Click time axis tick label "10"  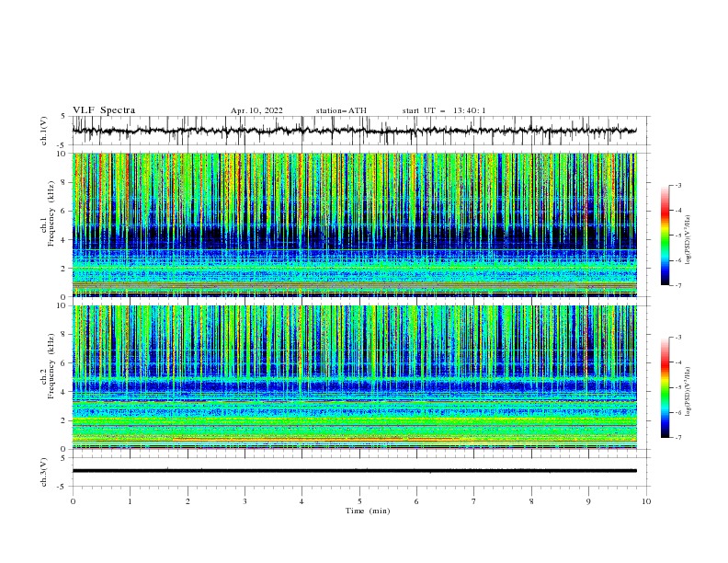point(646,501)
